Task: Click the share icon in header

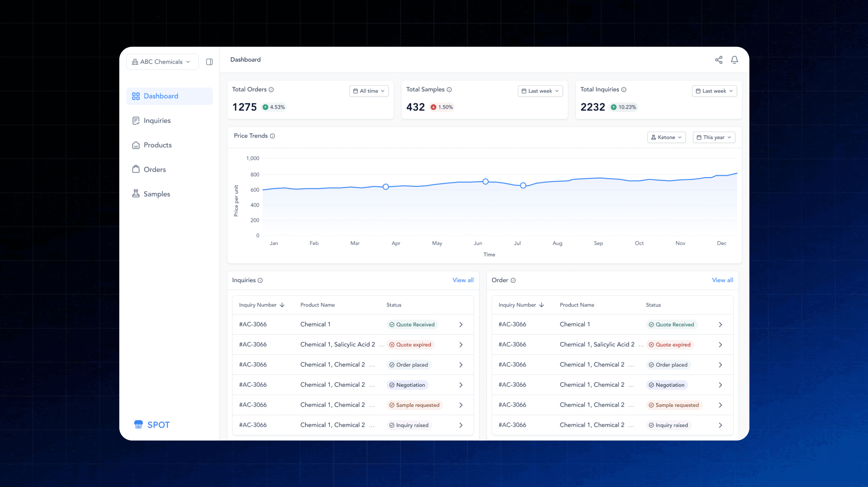Action: pos(719,60)
